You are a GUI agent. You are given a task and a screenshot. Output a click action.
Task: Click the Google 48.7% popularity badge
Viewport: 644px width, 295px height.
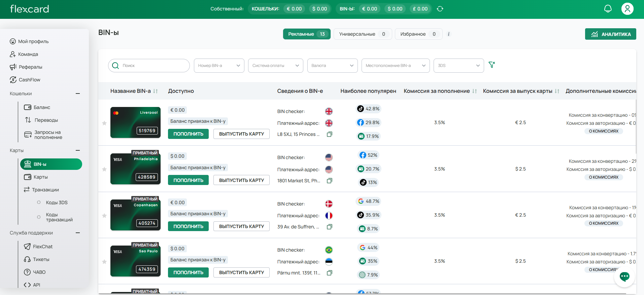tap(368, 201)
